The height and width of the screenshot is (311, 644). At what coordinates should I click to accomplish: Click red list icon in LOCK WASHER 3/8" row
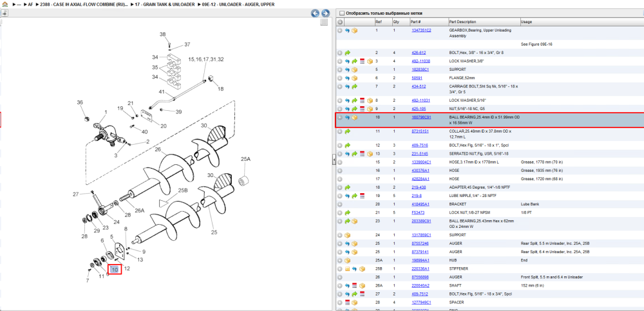pos(362,61)
